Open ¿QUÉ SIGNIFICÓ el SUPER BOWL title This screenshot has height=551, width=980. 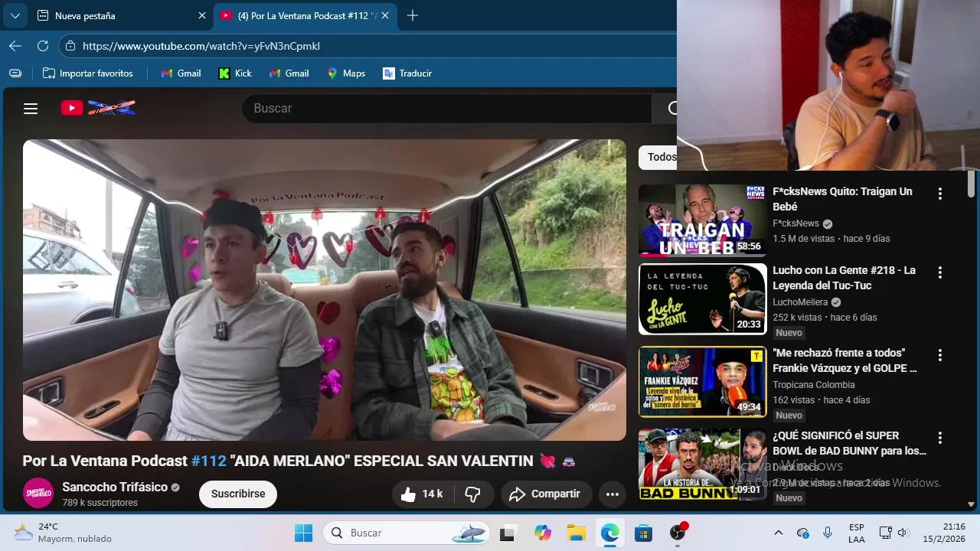849,443
